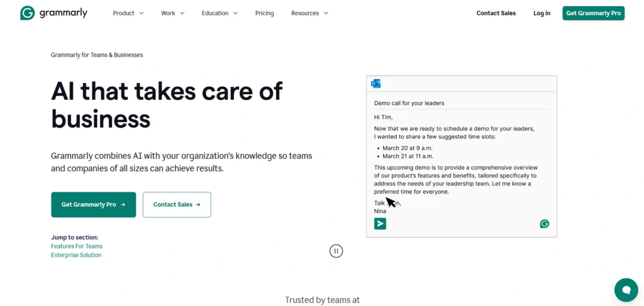This screenshot has height=306, width=644.
Task: Click the Grammarly logo in header
Action: point(54,13)
